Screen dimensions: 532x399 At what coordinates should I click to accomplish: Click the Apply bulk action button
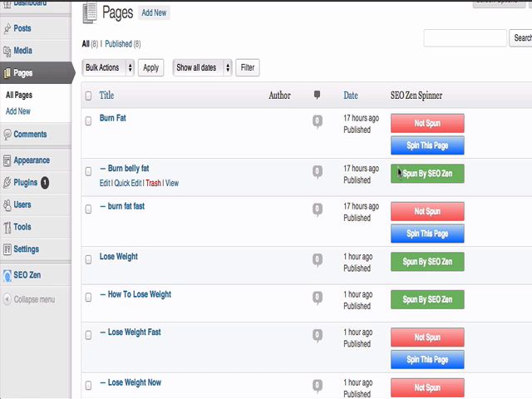coord(151,67)
